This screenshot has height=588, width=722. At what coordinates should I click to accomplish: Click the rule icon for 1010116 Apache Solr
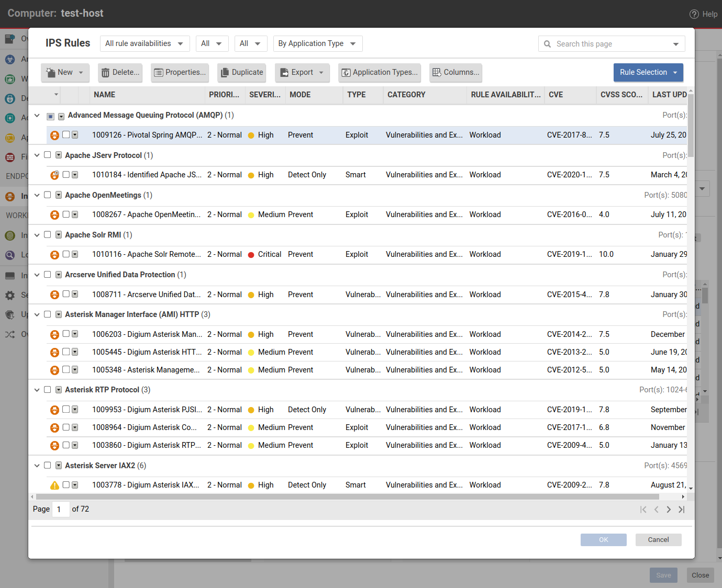pos(54,255)
